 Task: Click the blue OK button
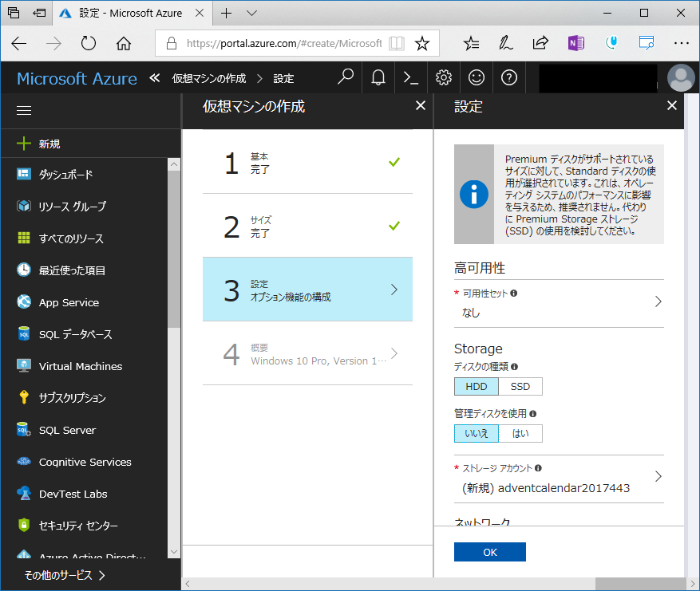pos(490,552)
